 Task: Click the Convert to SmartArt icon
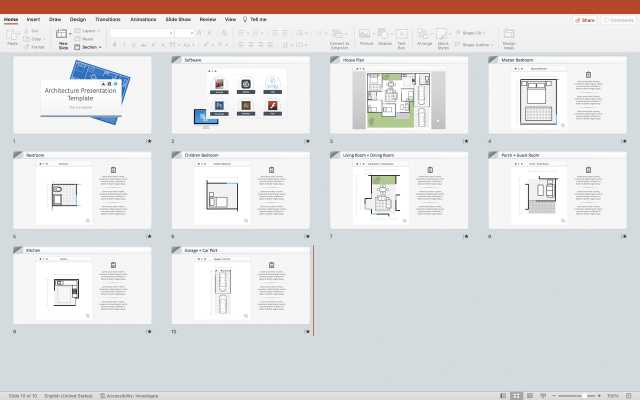click(339, 36)
